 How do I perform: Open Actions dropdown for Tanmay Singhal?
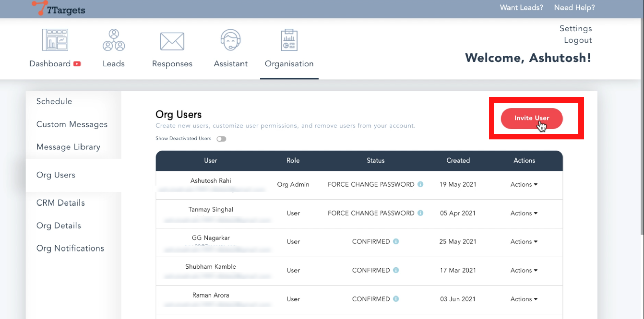click(524, 213)
